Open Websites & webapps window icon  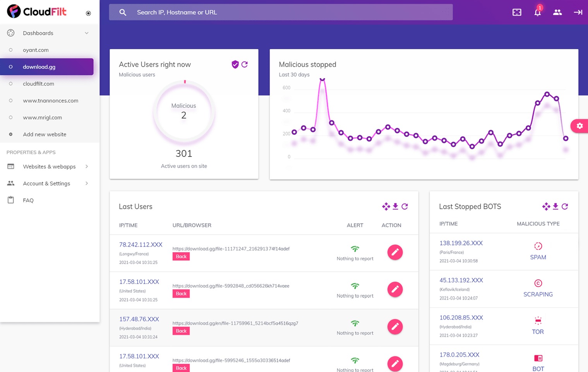(x=11, y=167)
